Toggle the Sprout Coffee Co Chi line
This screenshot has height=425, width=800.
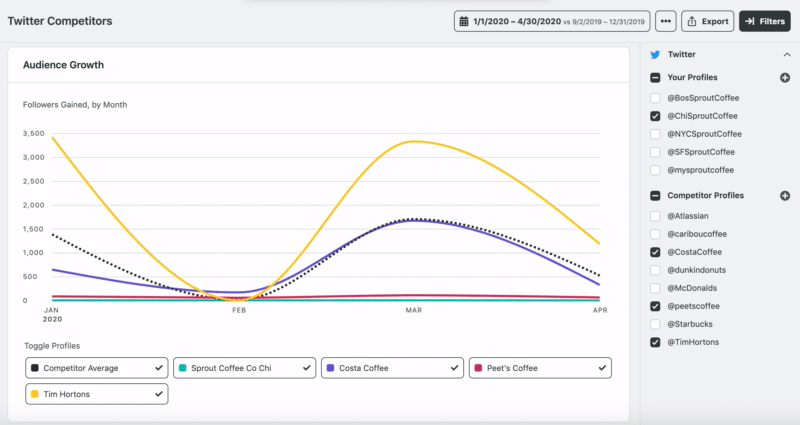pyautogui.click(x=244, y=368)
